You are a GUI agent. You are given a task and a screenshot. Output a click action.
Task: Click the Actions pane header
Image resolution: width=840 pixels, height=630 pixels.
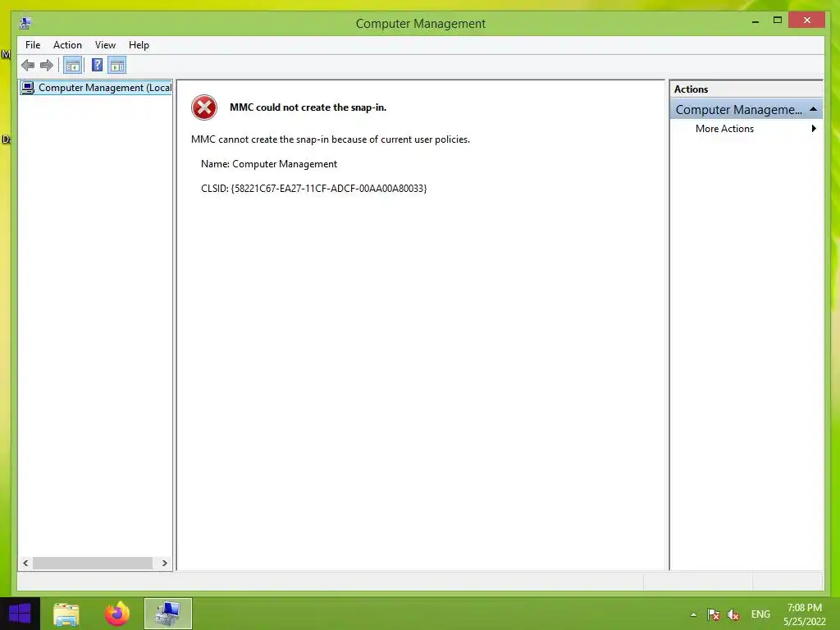click(x=746, y=89)
